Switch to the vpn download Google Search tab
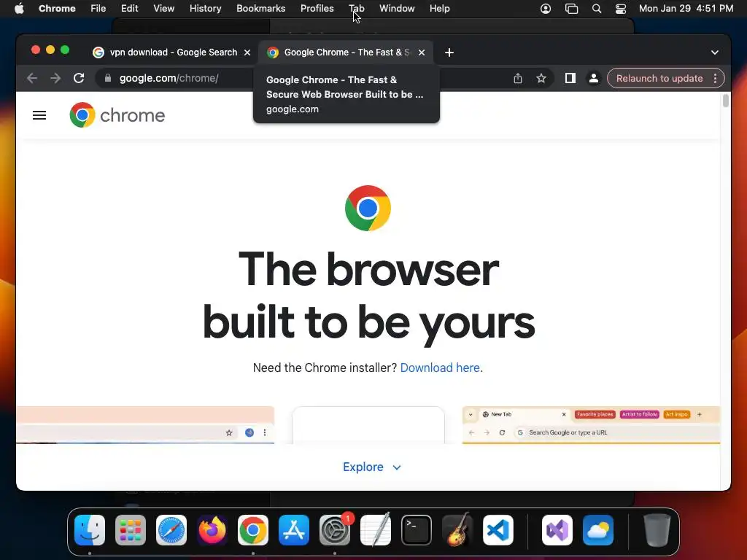The width and height of the screenshot is (747, 560). click(171, 52)
